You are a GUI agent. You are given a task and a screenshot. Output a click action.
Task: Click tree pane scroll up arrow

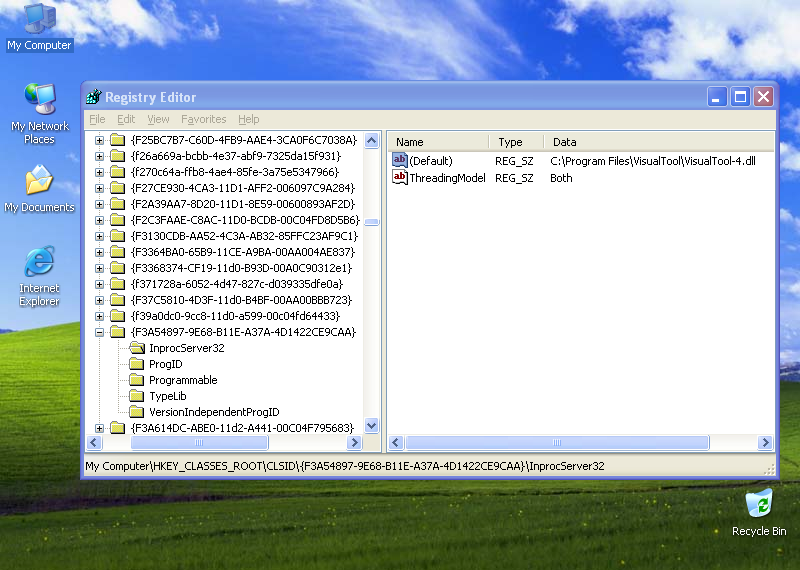click(x=372, y=140)
